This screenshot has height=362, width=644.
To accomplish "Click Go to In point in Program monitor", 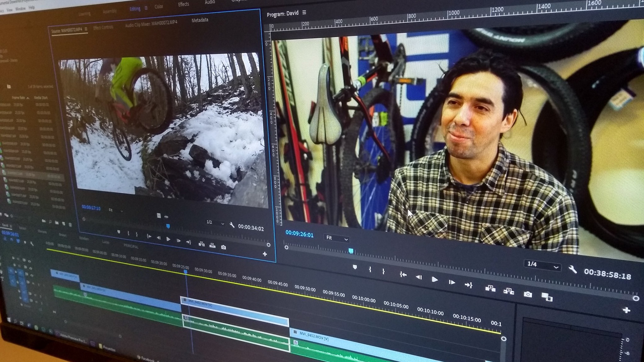I will tap(403, 275).
